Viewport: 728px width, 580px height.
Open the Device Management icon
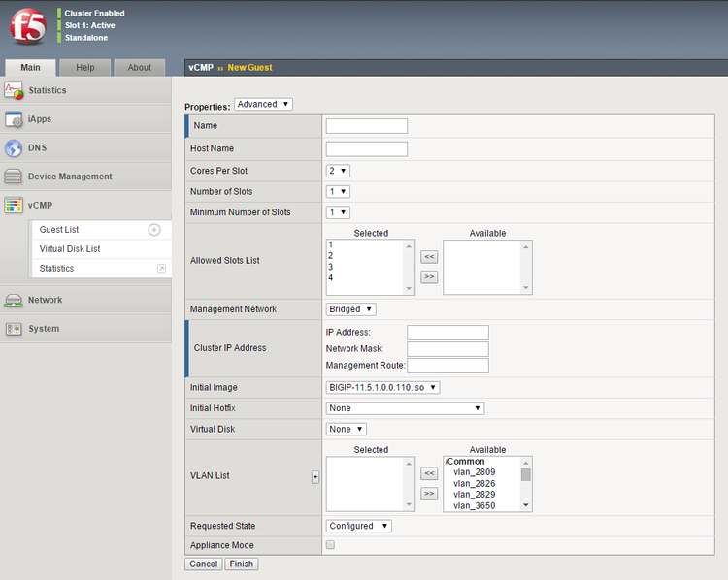pos(14,177)
